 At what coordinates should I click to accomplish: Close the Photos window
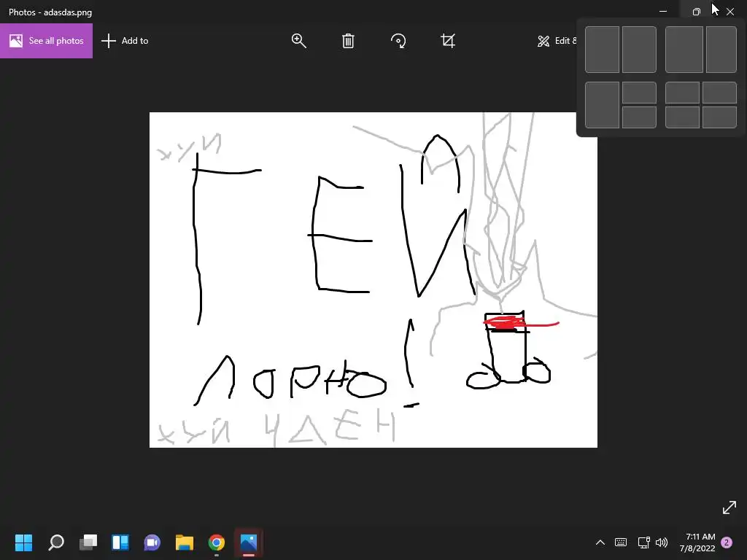[729, 11]
